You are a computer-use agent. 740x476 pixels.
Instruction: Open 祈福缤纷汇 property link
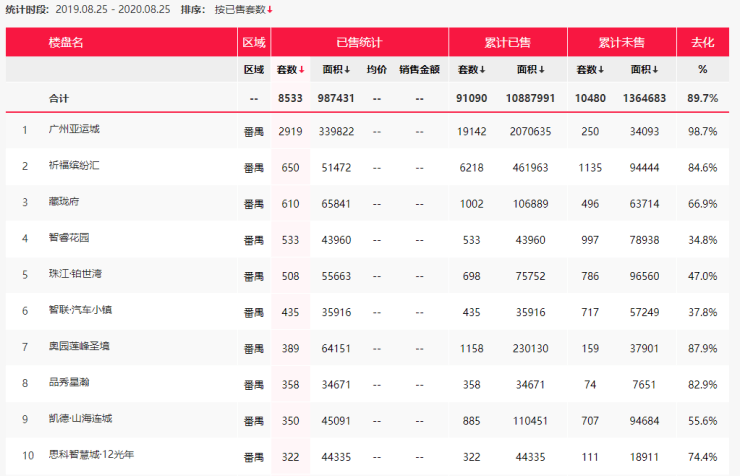tap(74, 165)
